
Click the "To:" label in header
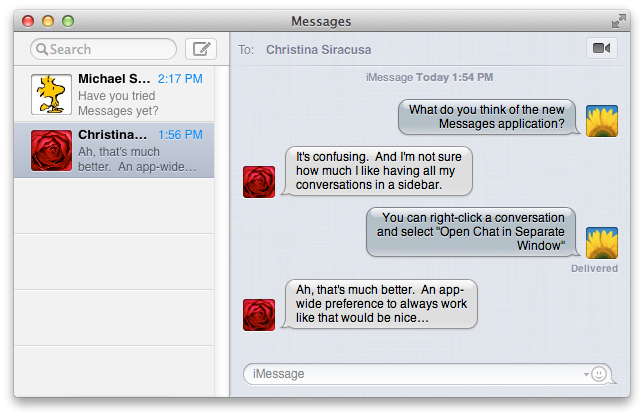pos(246,50)
